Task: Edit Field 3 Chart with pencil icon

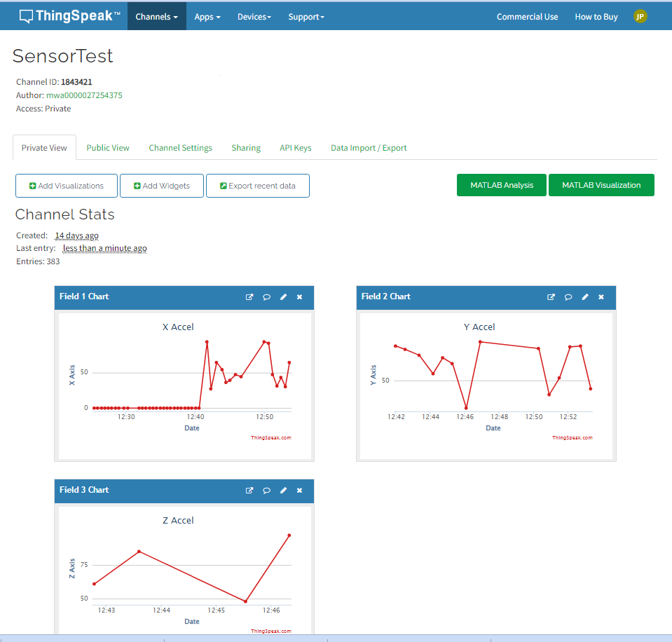Action: point(283,491)
